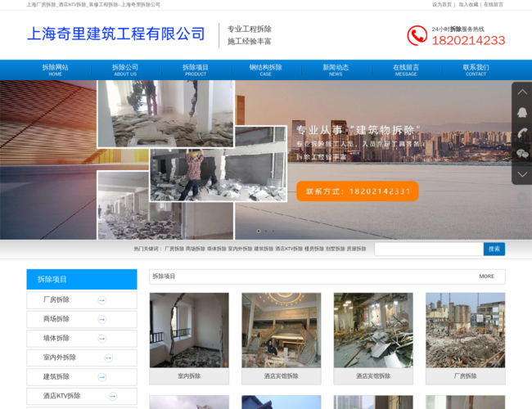Open the QQ chat icon in sidebar
532x409 pixels.
tap(522, 112)
